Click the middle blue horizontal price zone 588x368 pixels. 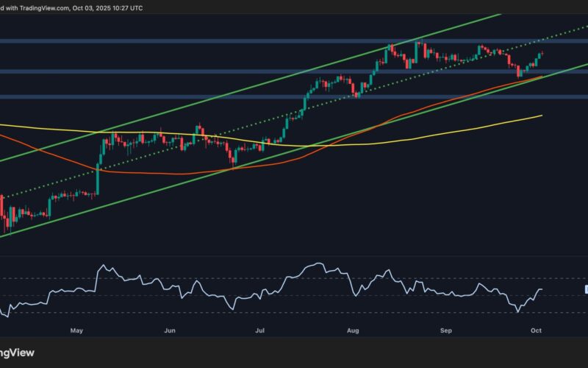(220, 71)
